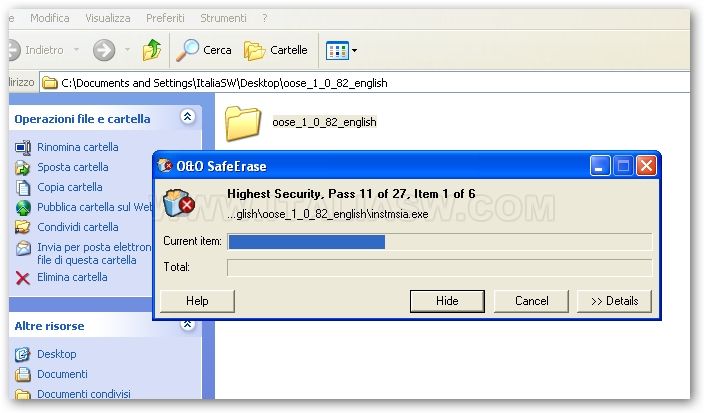Click the red X Elimina cartella icon
Image resolution: width=704 pixels, height=413 pixels.
pyautogui.click(x=22, y=278)
